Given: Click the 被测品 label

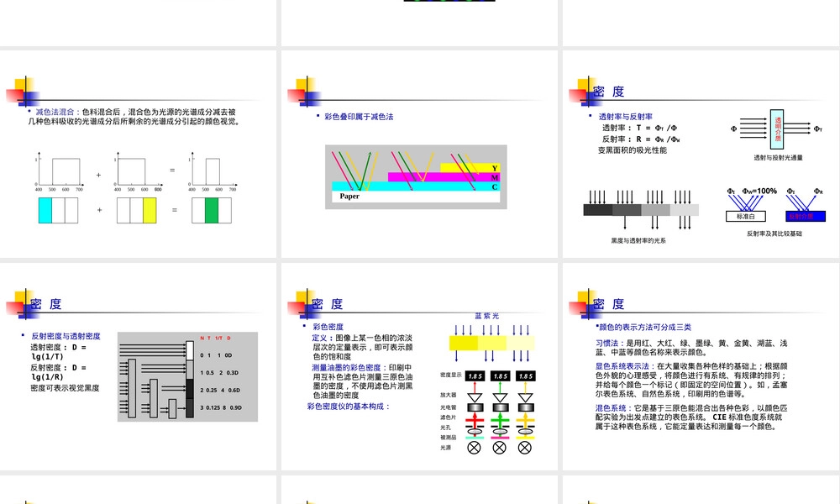Looking at the screenshot, I should pos(448,438).
